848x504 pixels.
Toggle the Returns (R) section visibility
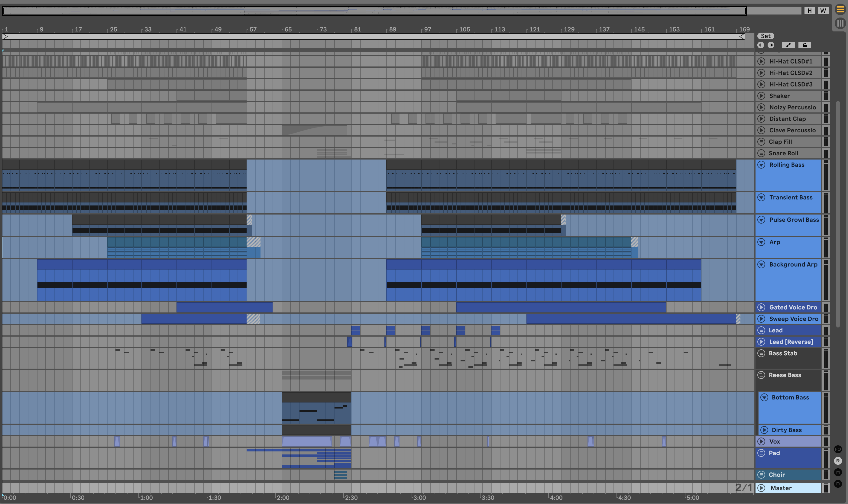tap(838, 461)
